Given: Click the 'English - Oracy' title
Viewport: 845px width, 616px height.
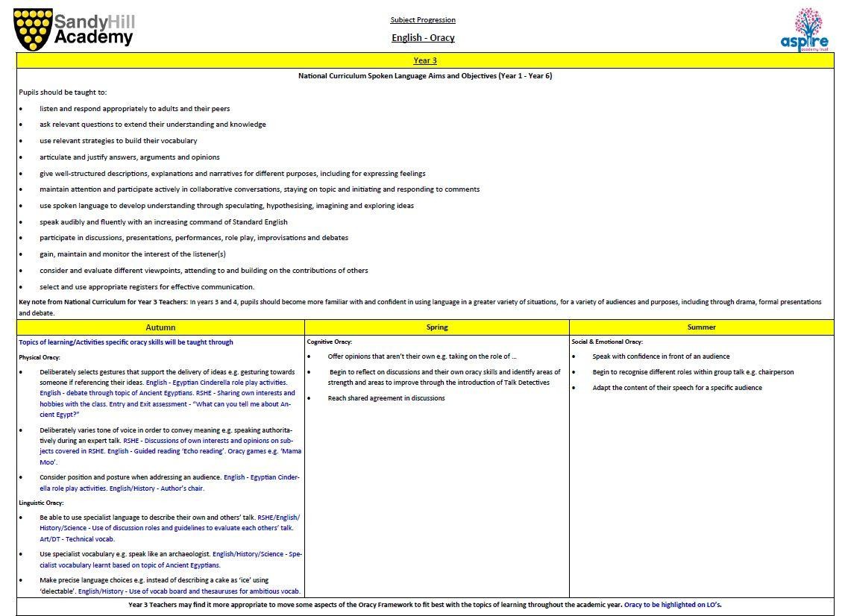Looking at the screenshot, I should pos(423,38).
